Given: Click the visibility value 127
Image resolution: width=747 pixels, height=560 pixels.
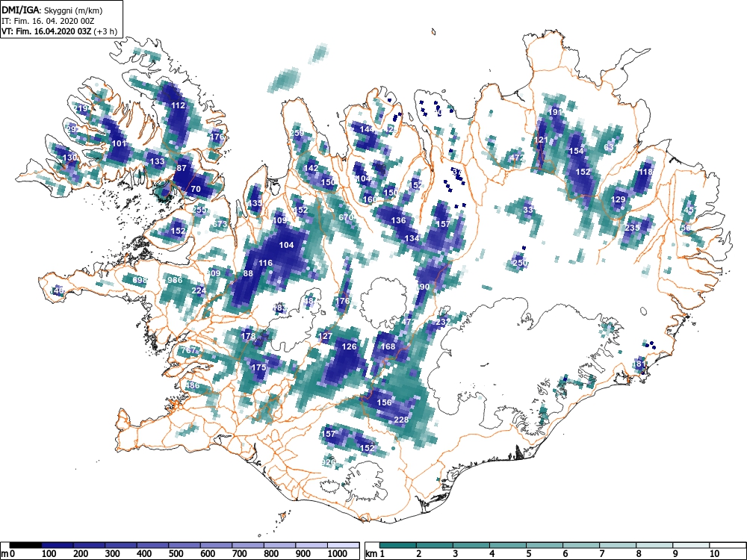Looking at the screenshot, I should click(326, 336).
